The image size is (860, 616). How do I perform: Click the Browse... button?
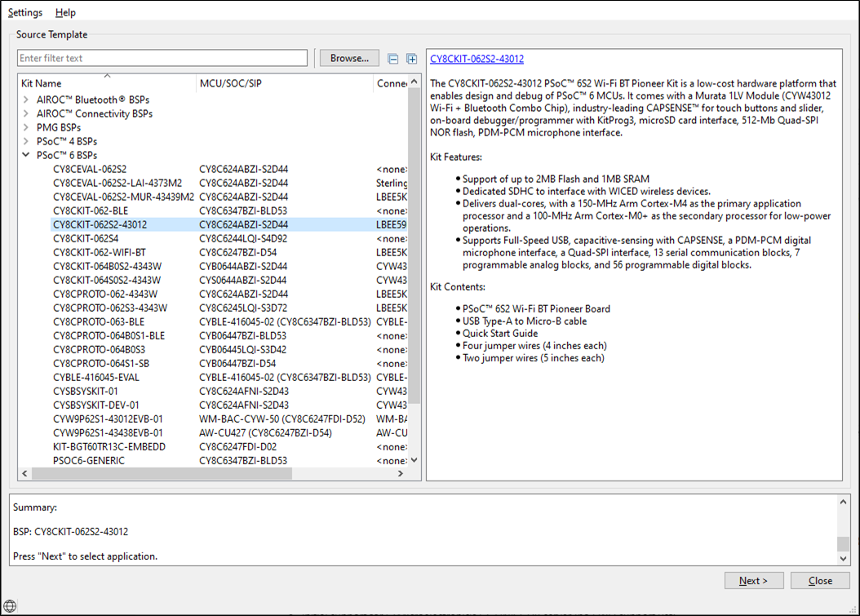click(x=349, y=58)
